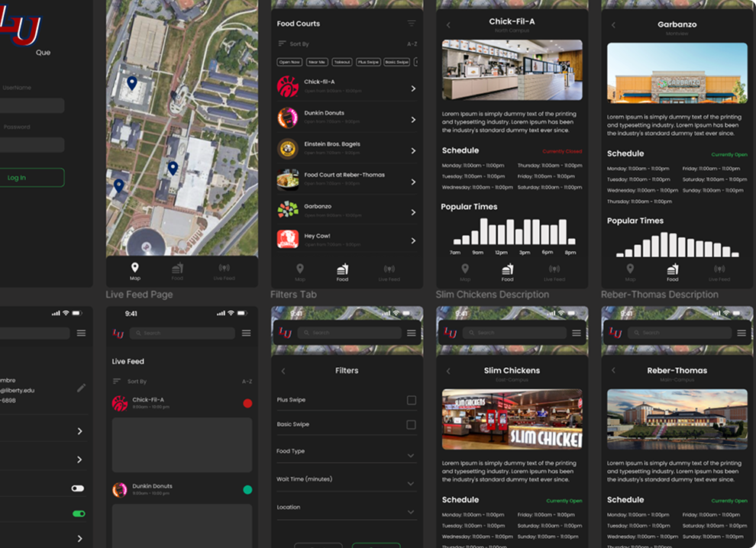Image resolution: width=756 pixels, height=548 pixels.
Task: Open Food Court at Reber-Thomas row chevron
Action: click(x=413, y=182)
